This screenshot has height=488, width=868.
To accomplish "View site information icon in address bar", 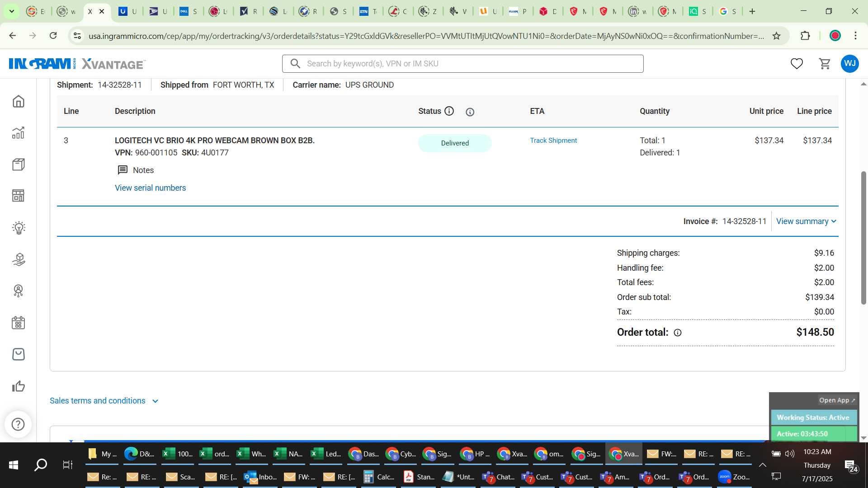I will 77,36.
